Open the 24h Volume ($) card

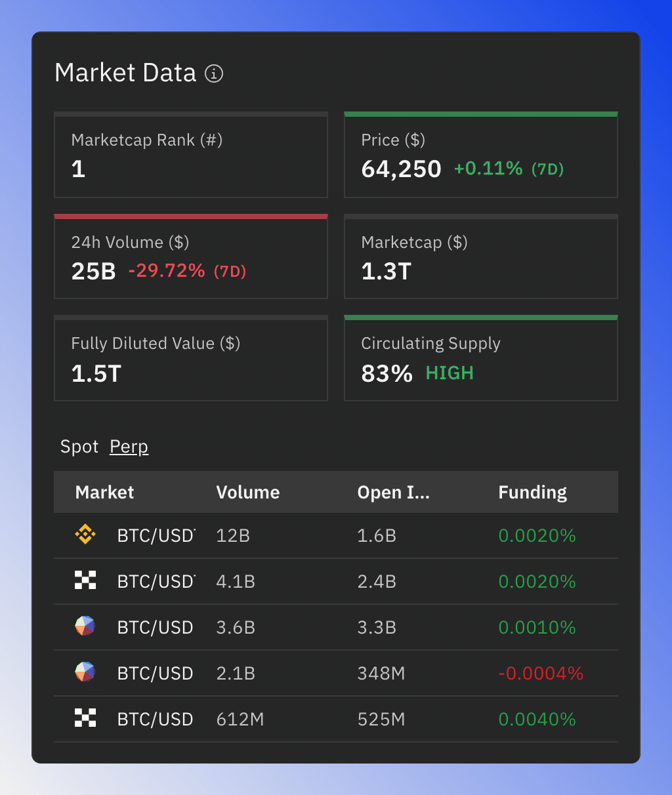191,256
